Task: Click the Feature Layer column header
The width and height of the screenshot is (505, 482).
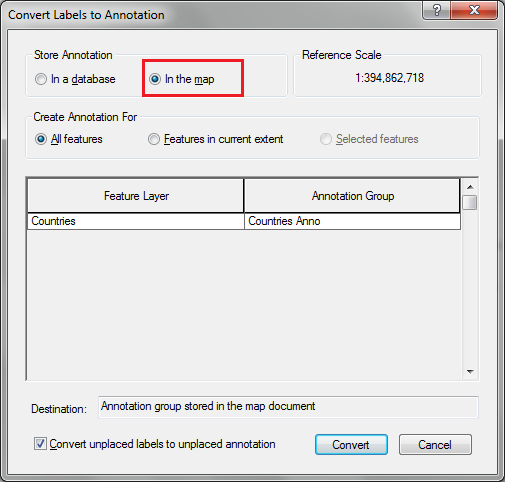Action: coord(136,196)
